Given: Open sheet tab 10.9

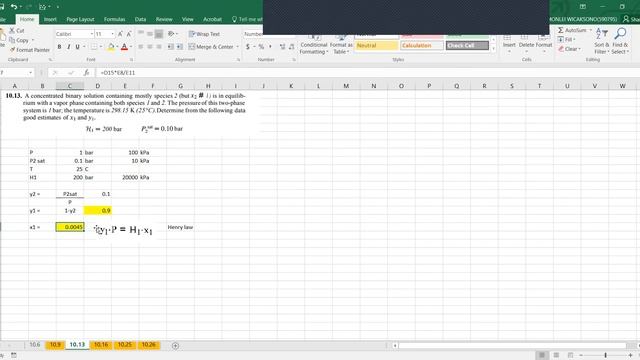Looking at the screenshot, I should point(55,345).
